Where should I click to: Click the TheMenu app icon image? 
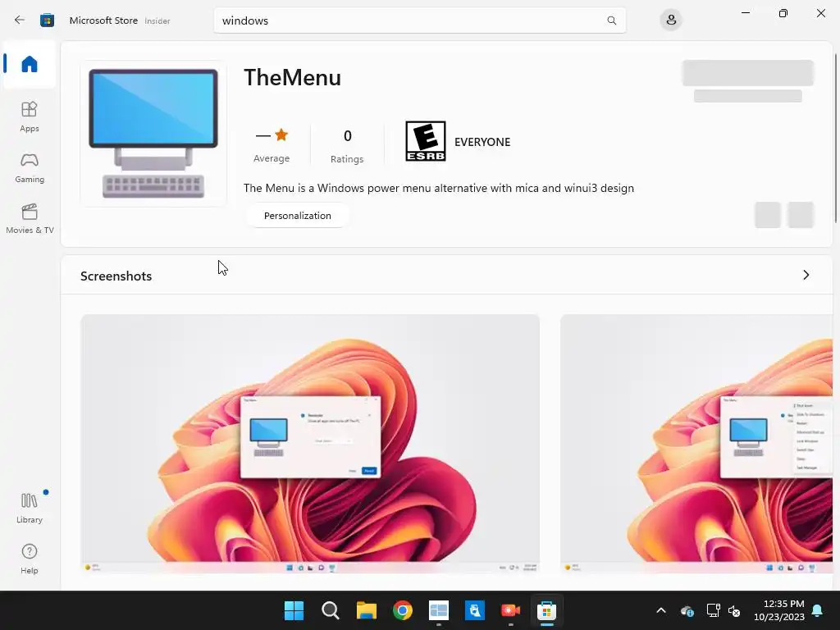[x=153, y=134]
